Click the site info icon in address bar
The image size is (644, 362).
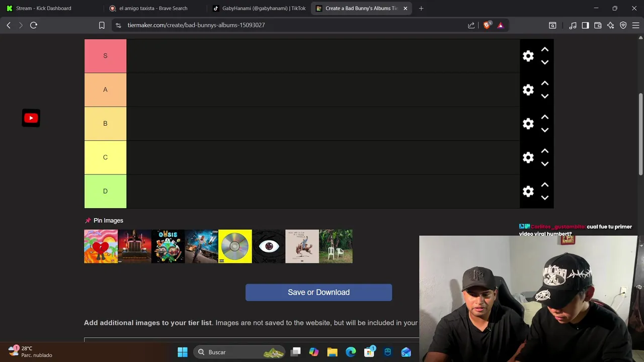pos(118,25)
